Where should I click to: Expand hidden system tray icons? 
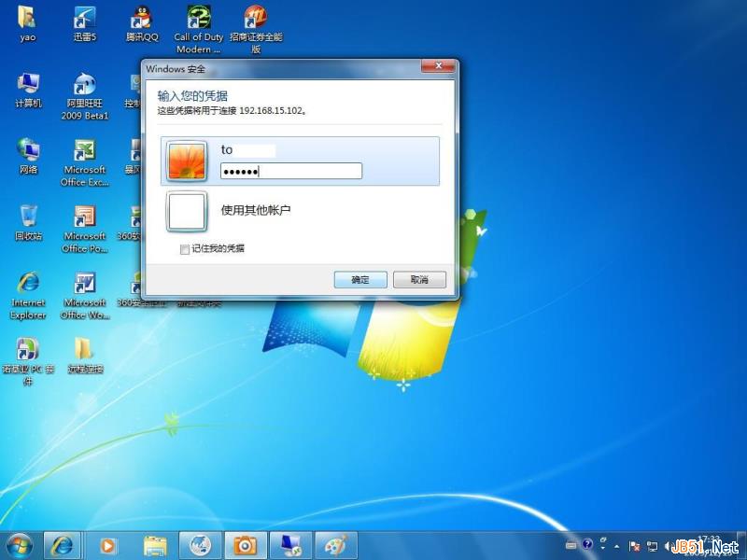click(x=615, y=545)
